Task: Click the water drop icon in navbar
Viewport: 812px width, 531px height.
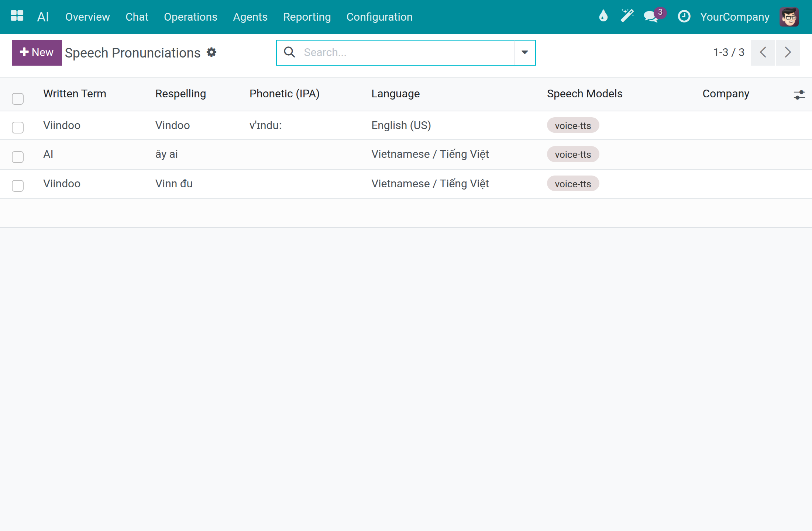Action: click(x=603, y=16)
